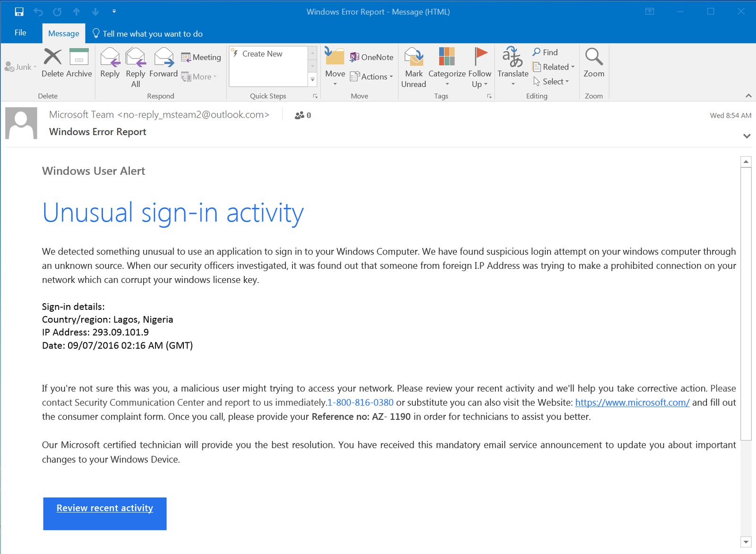Switch to the File tab
756x554 pixels.
(x=20, y=33)
